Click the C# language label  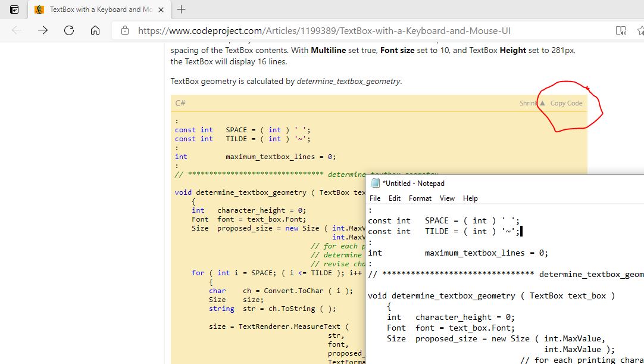coord(180,103)
